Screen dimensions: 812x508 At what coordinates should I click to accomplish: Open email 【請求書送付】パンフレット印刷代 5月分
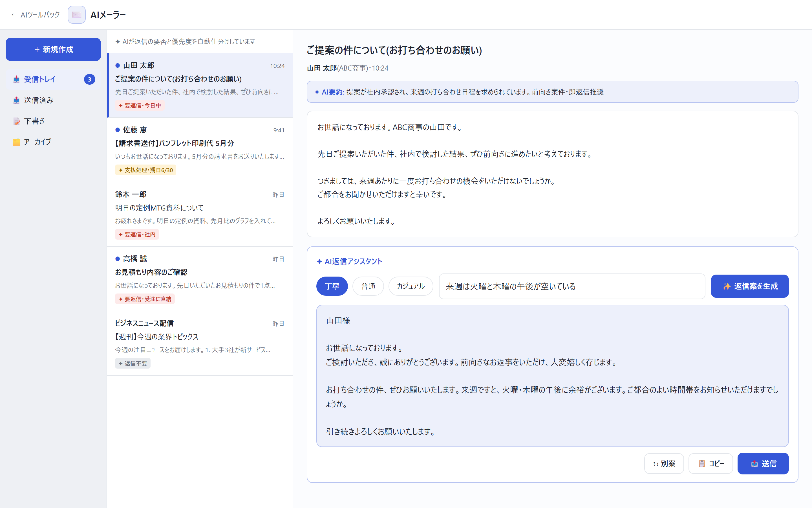pyautogui.click(x=200, y=150)
